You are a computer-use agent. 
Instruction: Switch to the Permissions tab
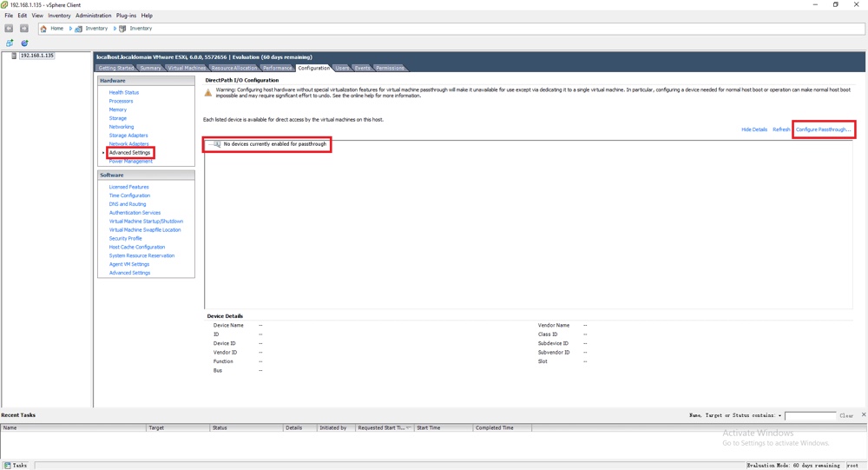(x=391, y=68)
